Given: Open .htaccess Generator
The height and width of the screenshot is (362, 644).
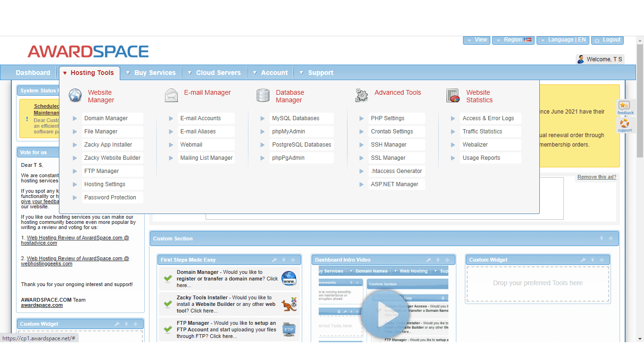Looking at the screenshot, I should [x=396, y=171].
